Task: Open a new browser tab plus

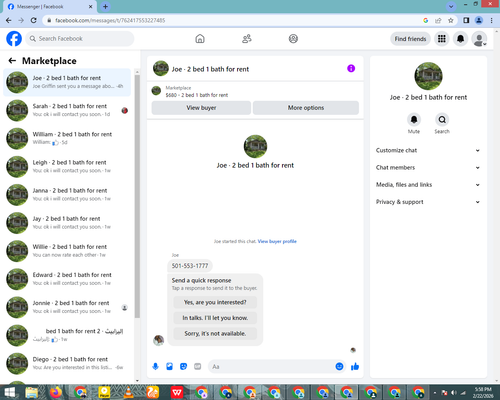Action: (x=105, y=6)
